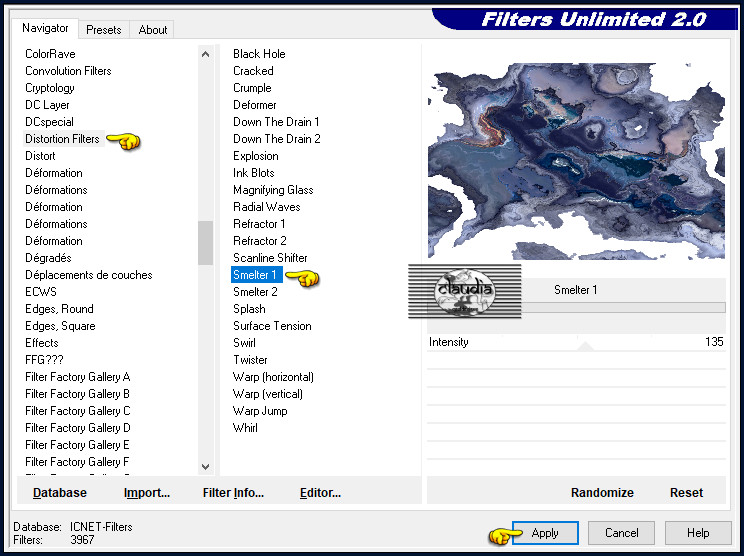The image size is (744, 556).
Task: Select Edges, Square category
Action: (60, 326)
